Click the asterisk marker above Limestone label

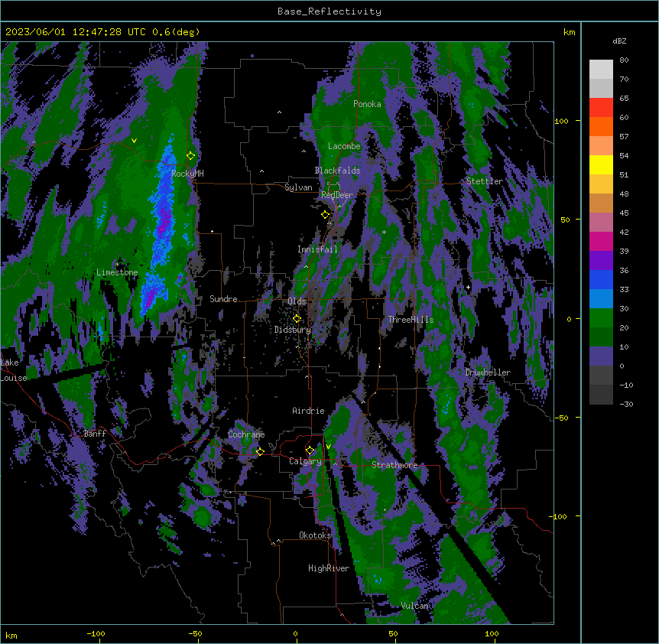[x=118, y=265]
